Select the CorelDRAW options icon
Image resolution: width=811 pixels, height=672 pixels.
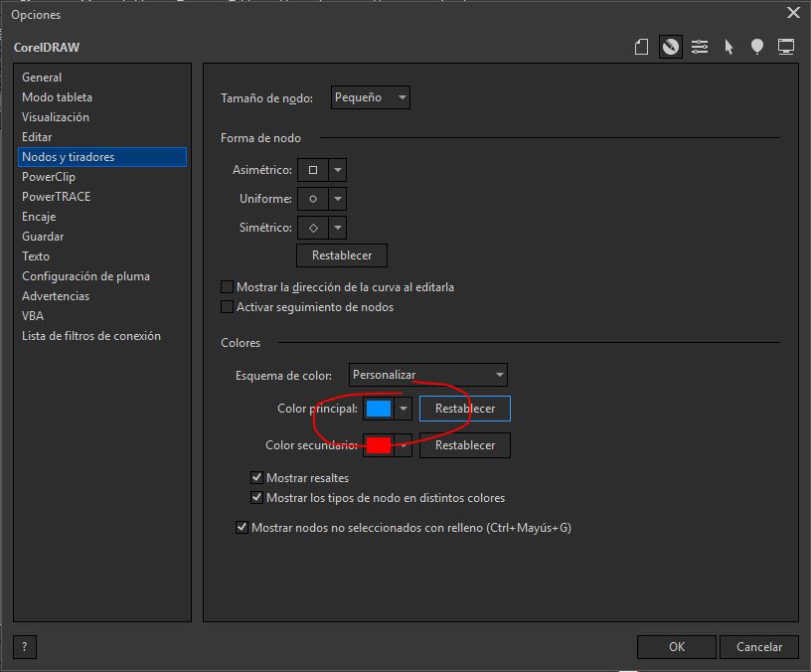point(670,47)
